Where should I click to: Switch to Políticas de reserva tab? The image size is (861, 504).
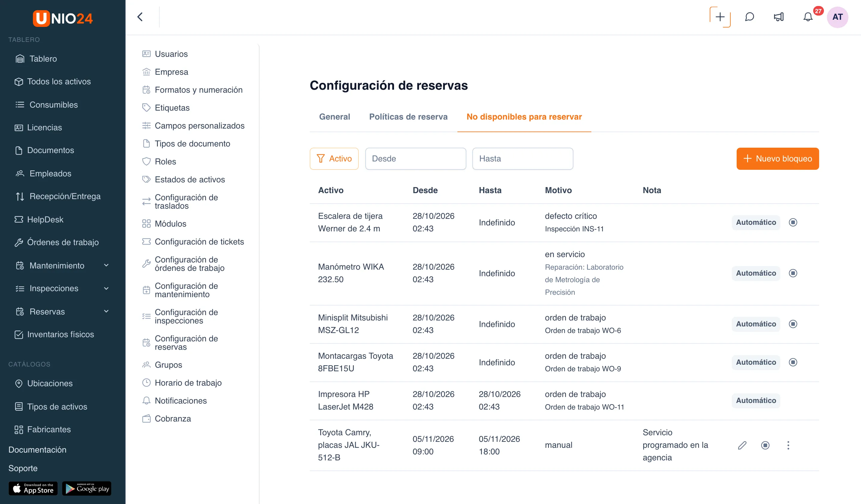click(408, 117)
